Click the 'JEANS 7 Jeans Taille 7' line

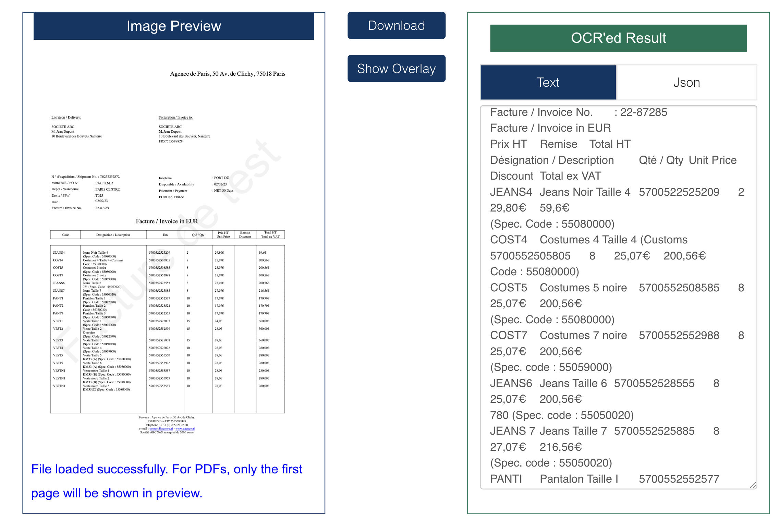click(x=605, y=431)
